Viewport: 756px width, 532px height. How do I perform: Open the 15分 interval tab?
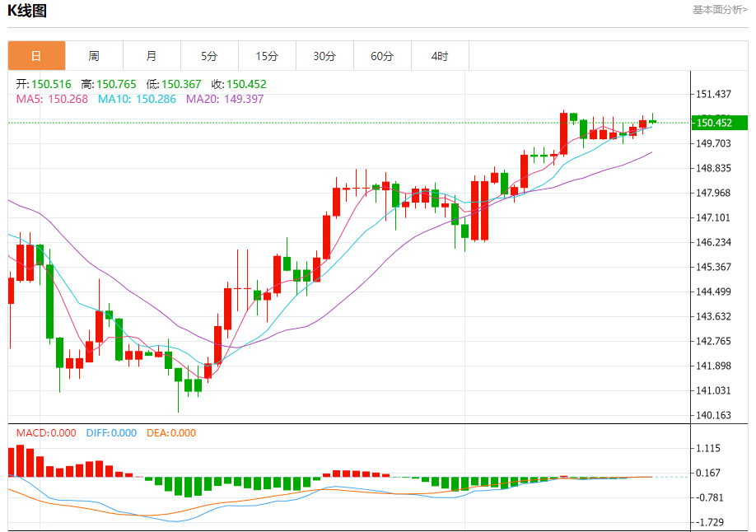click(x=267, y=56)
